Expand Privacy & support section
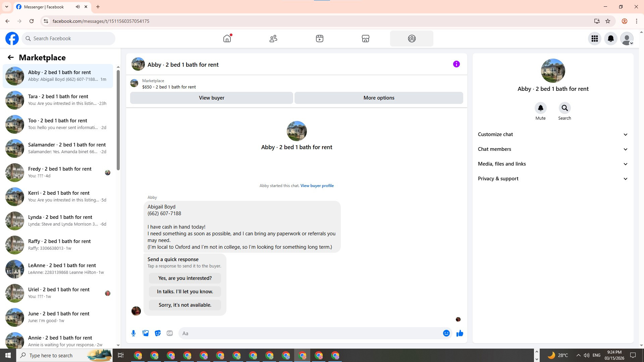The height and width of the screenshot is (362, 644). click(553, 179)
